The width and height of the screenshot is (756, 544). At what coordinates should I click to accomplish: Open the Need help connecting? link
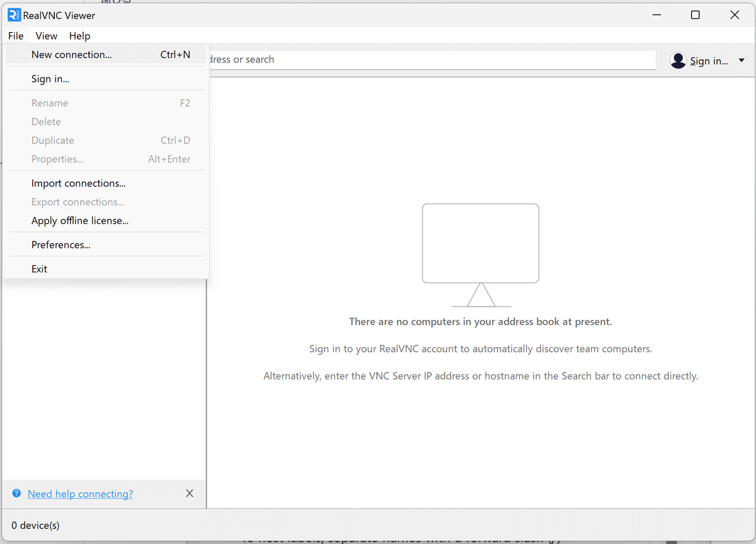(x=81, y=494)
